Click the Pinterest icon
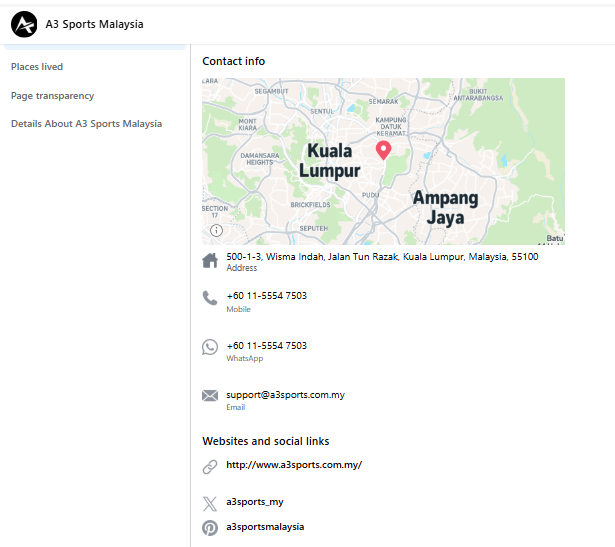 tap(210, 527)
